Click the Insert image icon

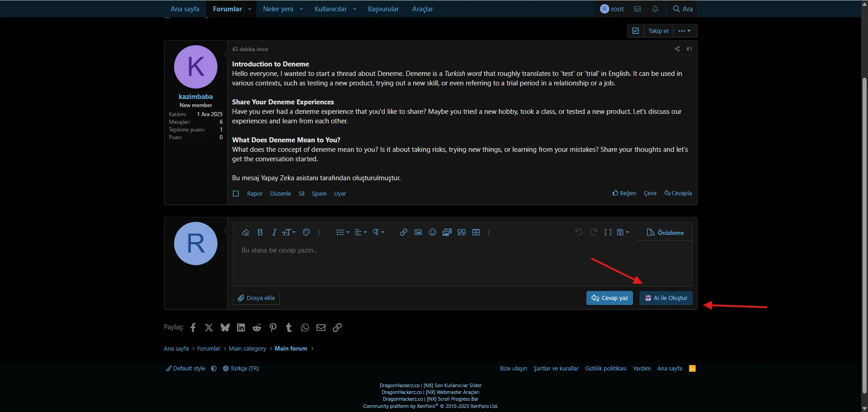(x=418, y=232)
